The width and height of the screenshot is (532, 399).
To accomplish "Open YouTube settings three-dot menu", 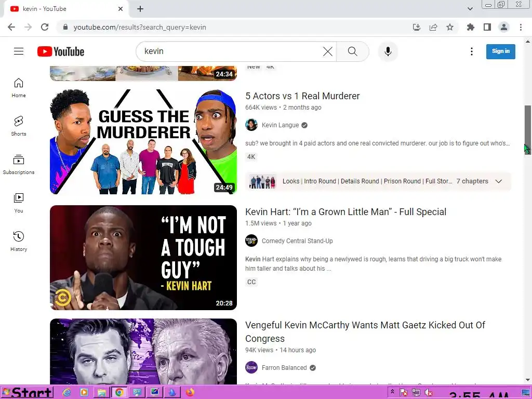I will click(471, 51).
